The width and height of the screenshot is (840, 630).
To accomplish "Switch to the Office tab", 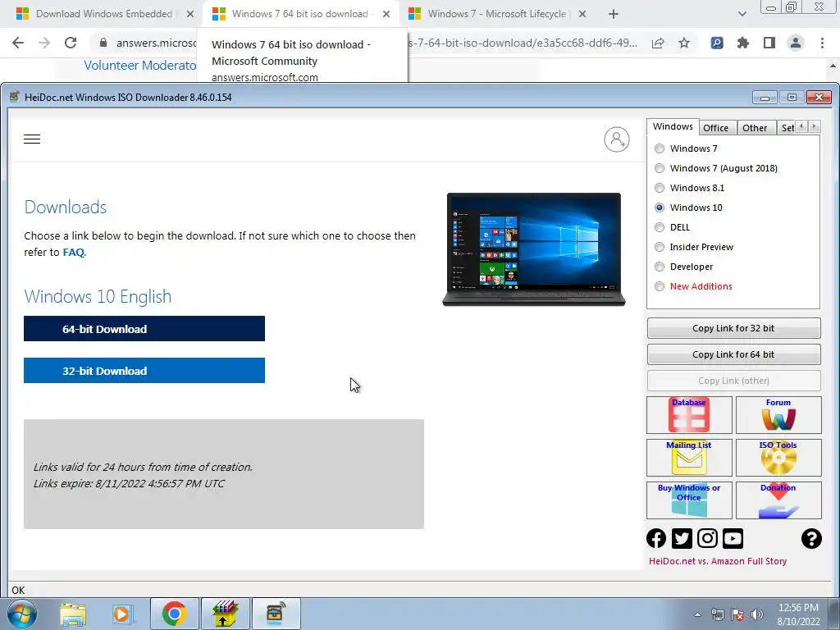I will click(x=715, y=127).
